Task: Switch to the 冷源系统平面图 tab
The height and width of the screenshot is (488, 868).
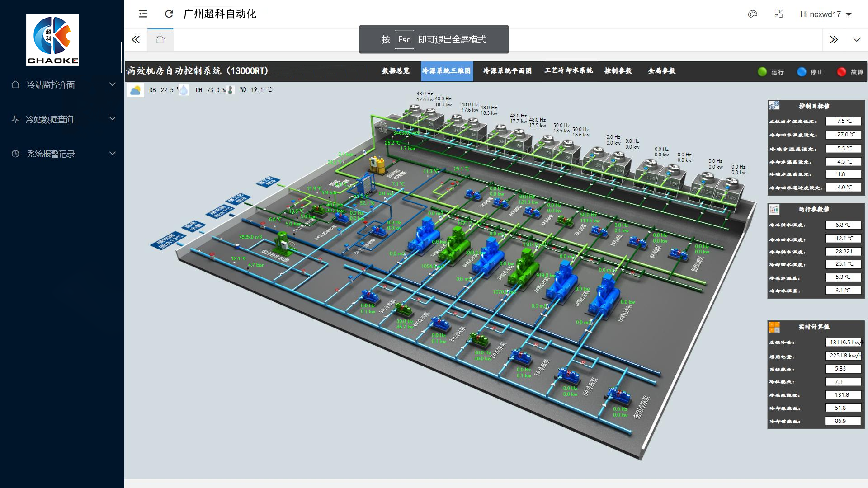Action: tap(507, 71)
